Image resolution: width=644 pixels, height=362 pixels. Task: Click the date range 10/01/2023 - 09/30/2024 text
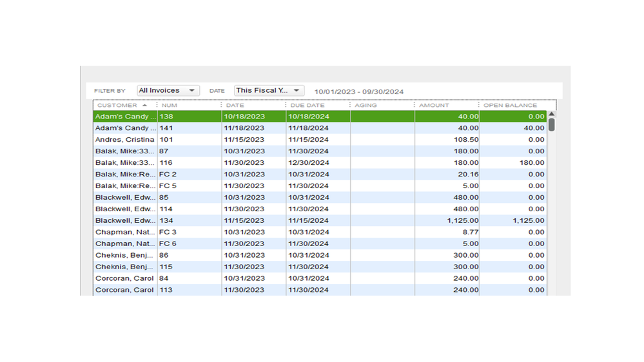(359, 91)
